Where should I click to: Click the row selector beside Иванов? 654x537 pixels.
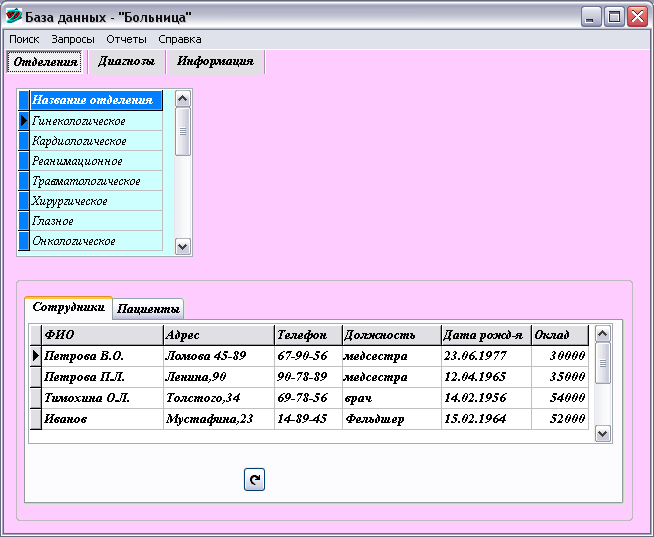pyautogui.click(x=36, y=419)
